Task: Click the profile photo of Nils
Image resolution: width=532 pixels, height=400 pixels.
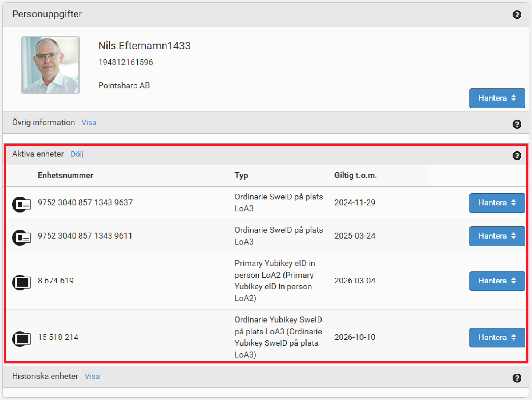Action: (50, 65)
